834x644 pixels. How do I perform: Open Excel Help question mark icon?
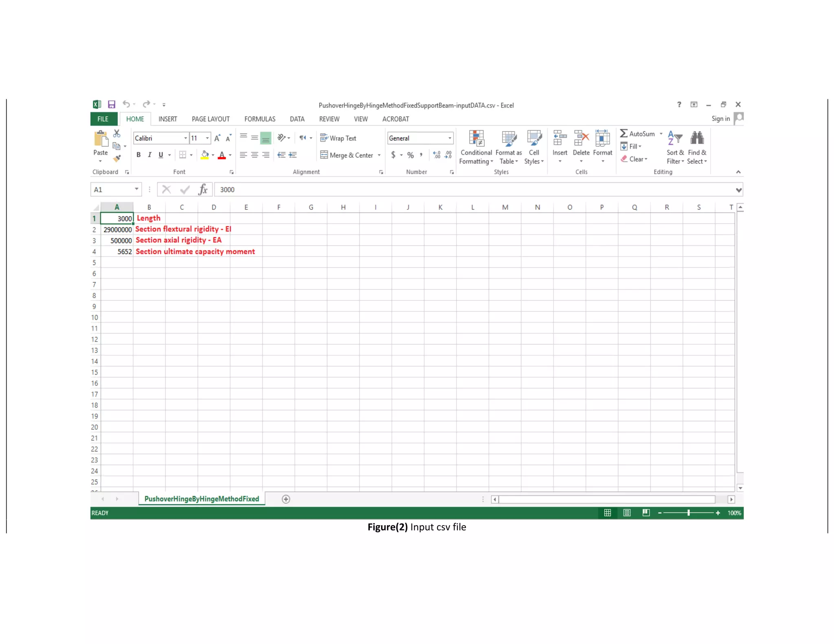679,105
